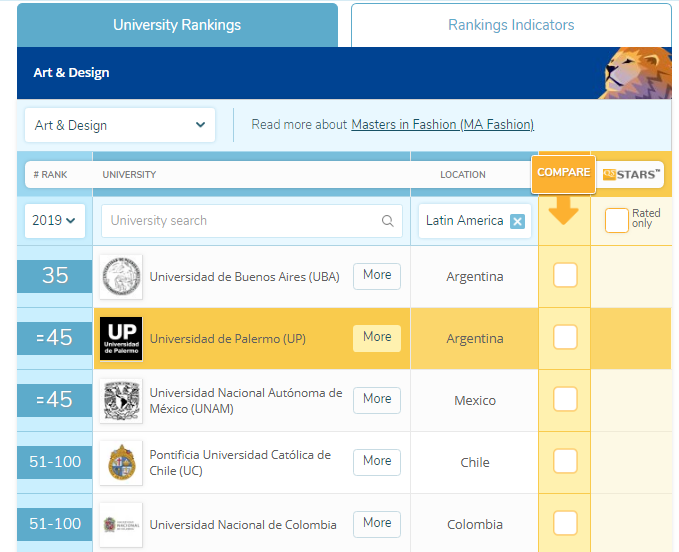Image resolution: width=679 pixels, height=552 pixels.
Task: Click the # RANK column header
Action: pos(50,174)
